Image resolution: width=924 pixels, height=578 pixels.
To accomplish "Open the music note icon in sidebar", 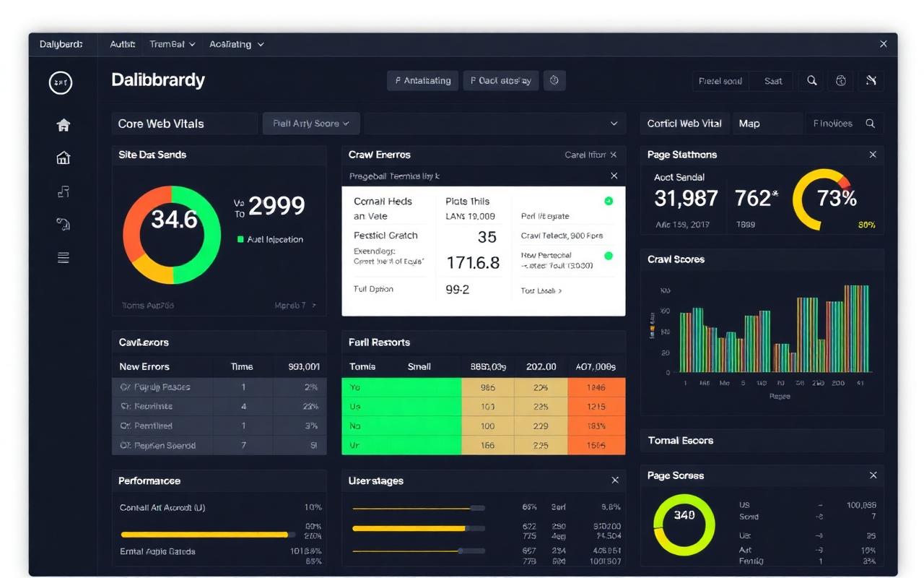I will [x=64, y=191].
